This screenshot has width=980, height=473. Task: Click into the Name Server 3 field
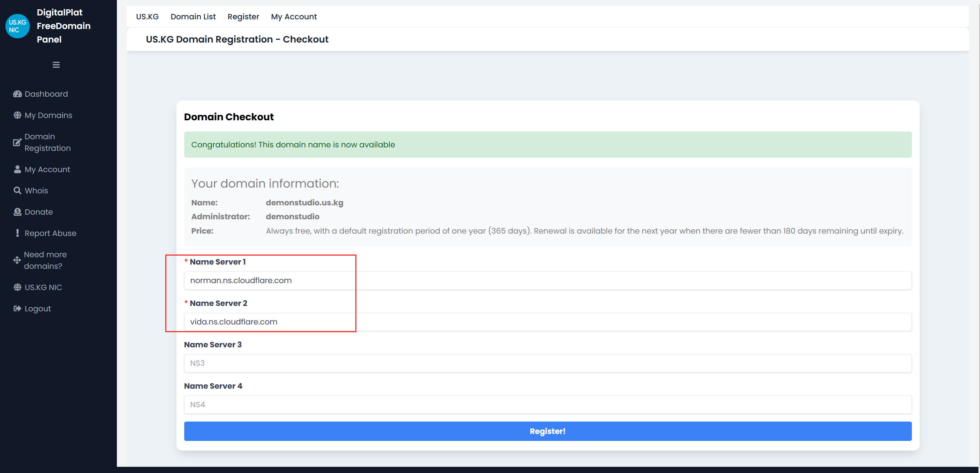(547, 363)
